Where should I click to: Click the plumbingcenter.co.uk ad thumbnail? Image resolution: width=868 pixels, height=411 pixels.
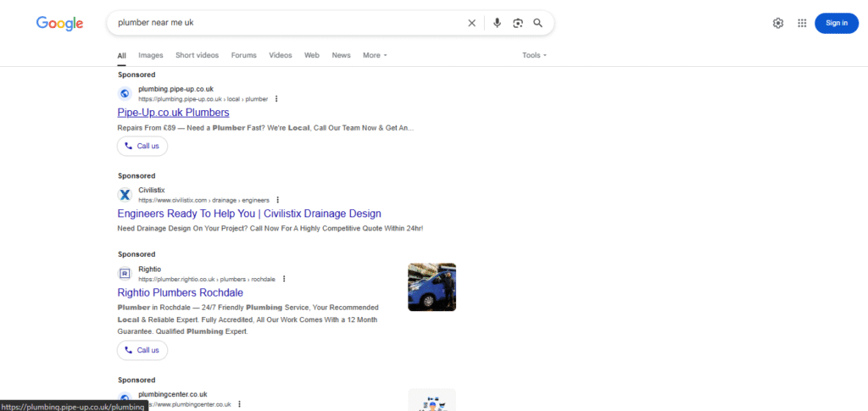point(431,401)
